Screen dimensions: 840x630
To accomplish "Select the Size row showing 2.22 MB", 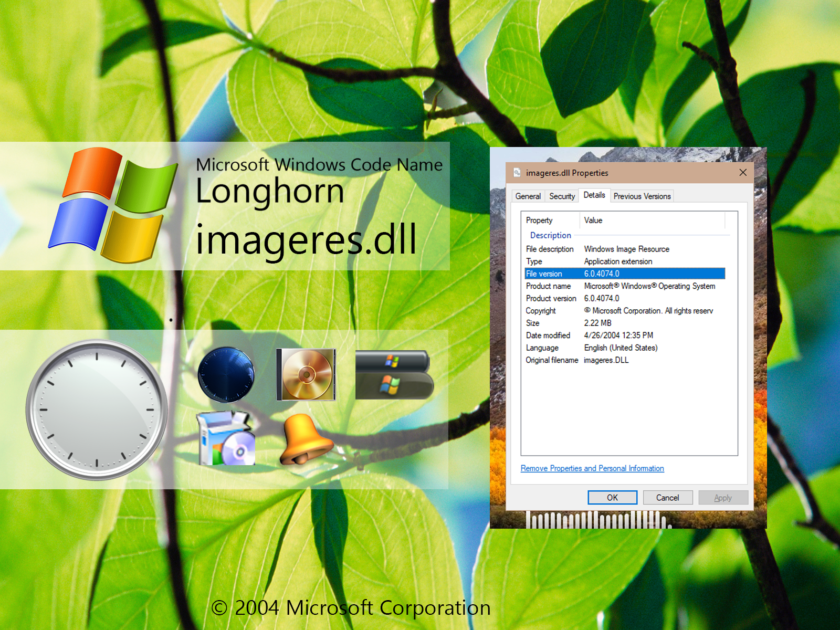I will pos(625,323).
